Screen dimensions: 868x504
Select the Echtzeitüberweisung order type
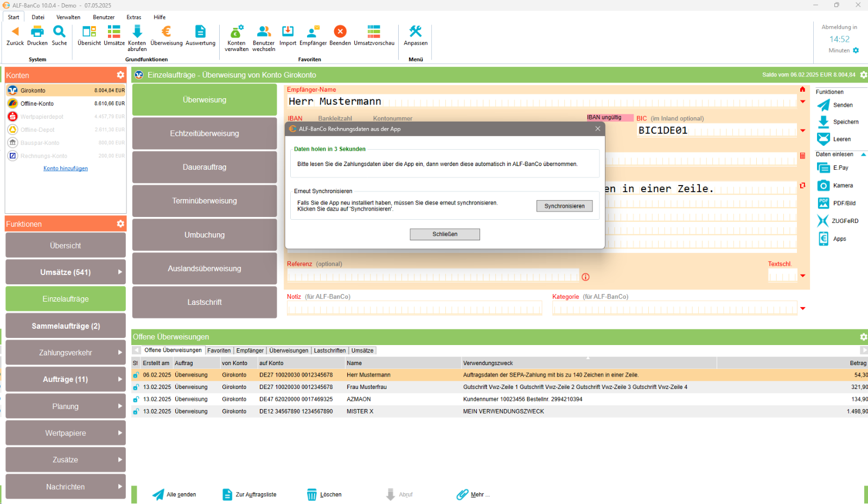[205, 133]
